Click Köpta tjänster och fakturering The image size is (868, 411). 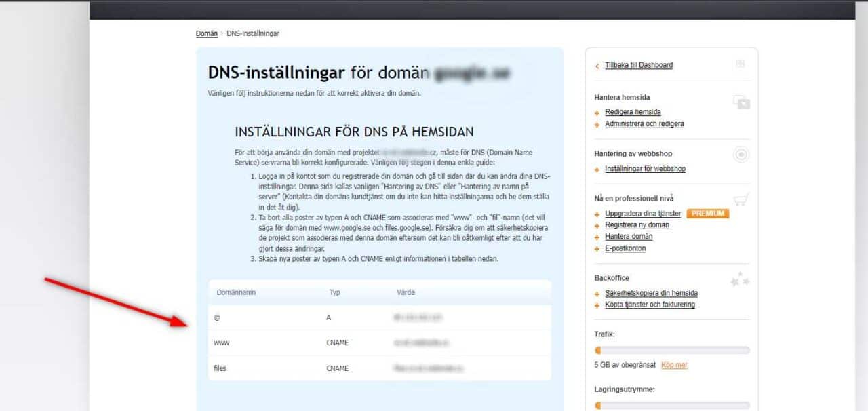pyautogui.click(x=650, y=305)
